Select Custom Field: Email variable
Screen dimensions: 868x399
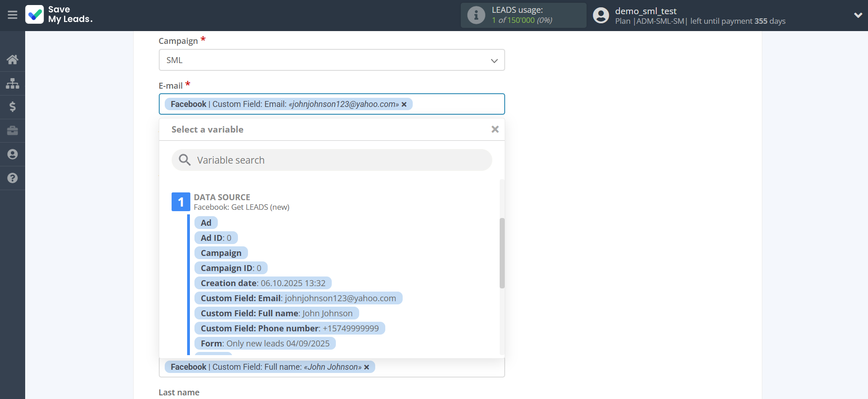298,298
